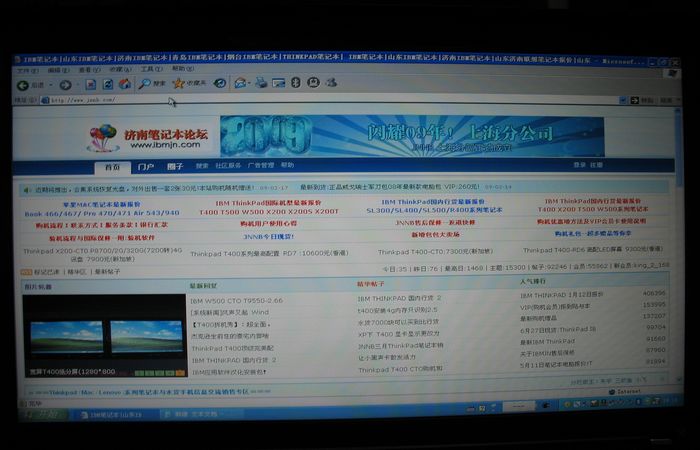This screenshot has height=450, width=700.
Task: Click the Print icon in the toolbar
Action: [261, 83]
